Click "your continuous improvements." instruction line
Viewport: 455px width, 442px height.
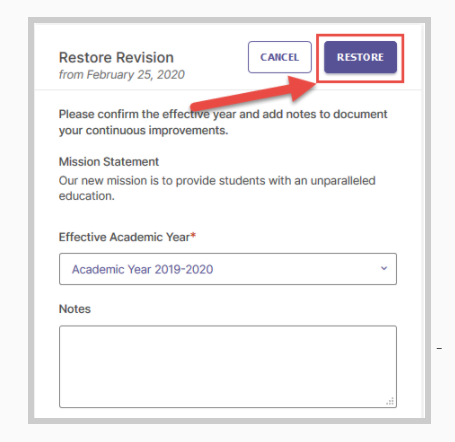143,130
